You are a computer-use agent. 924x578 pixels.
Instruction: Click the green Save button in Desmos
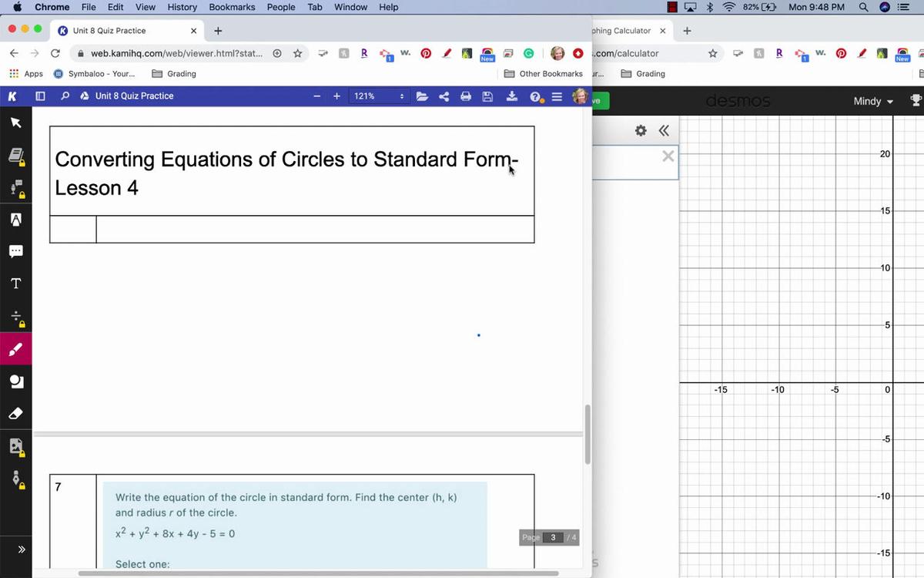click(x=601, y=101)
